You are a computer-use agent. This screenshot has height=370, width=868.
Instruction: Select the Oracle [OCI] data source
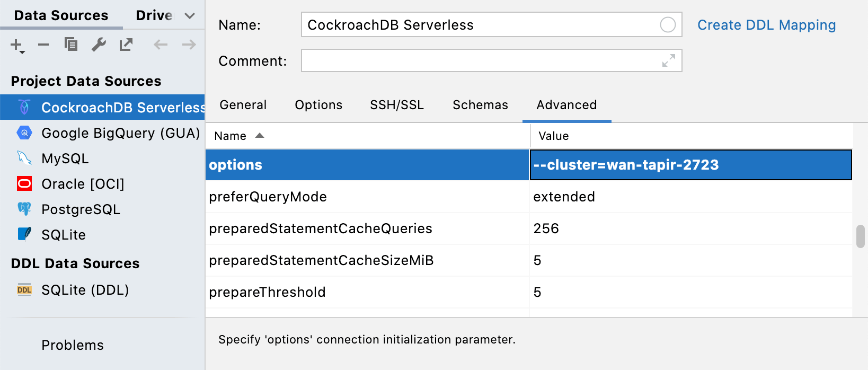(83, 184)
